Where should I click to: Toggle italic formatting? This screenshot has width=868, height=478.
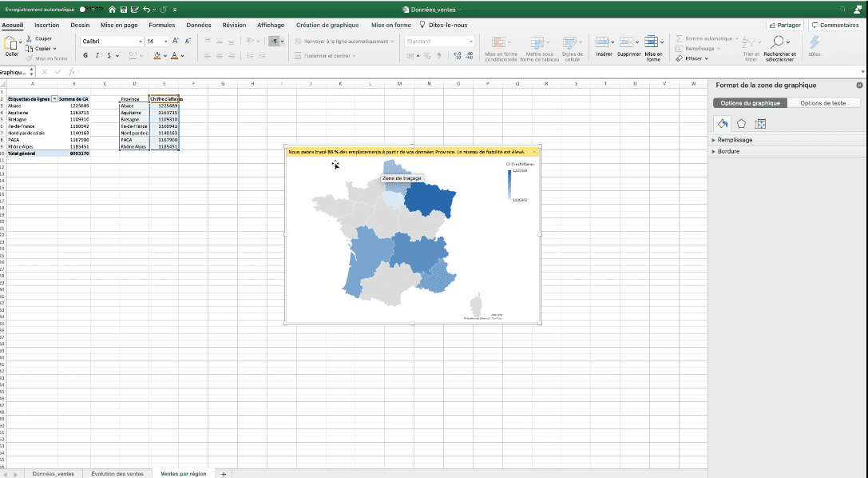(97, 55)
